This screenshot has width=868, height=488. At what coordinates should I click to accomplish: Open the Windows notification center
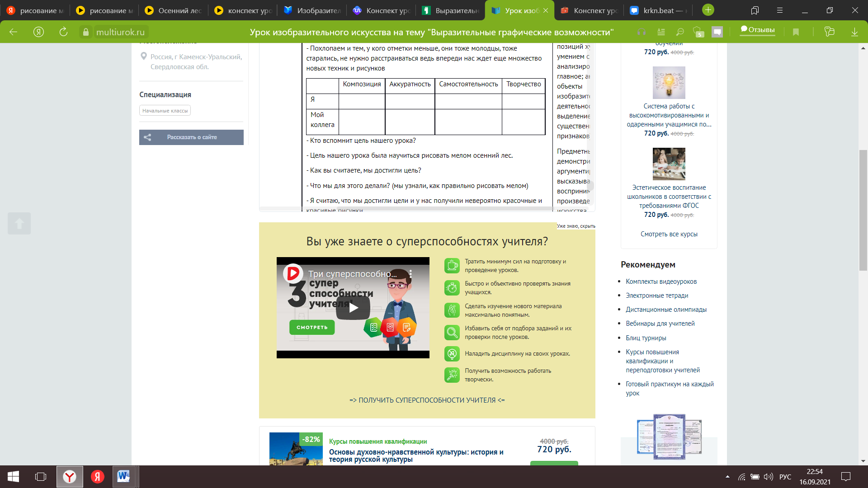tap(845, 477)
